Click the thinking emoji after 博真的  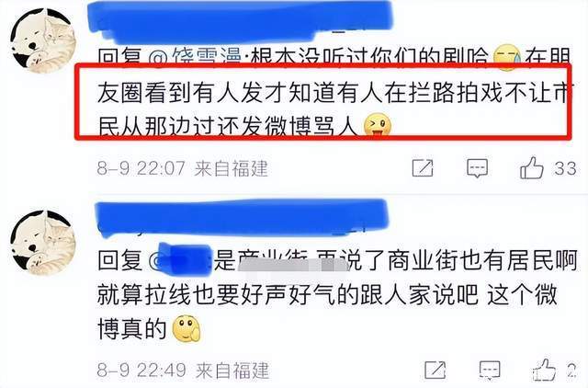coord(187,329)
